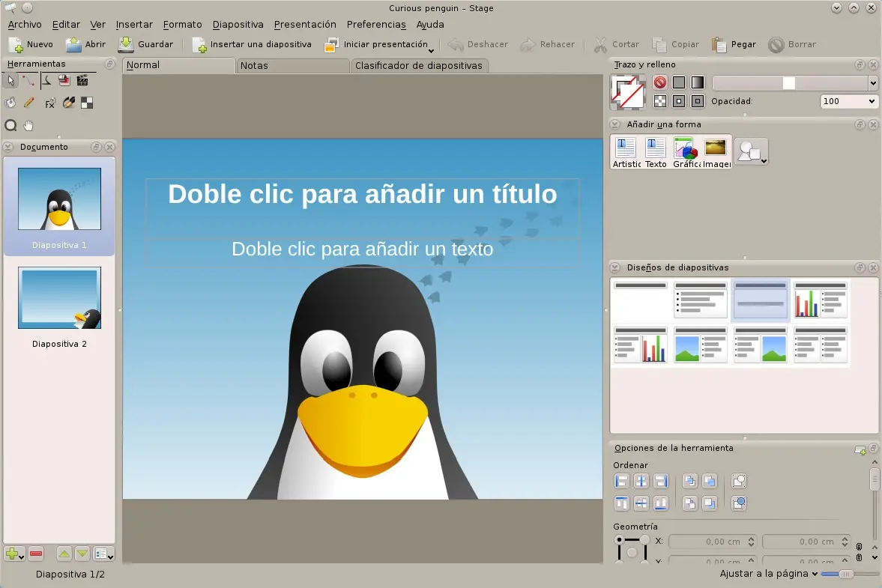Select the arrow shape-handling tool
This screenshot has width=882, height=588.
tap(10, 81)
